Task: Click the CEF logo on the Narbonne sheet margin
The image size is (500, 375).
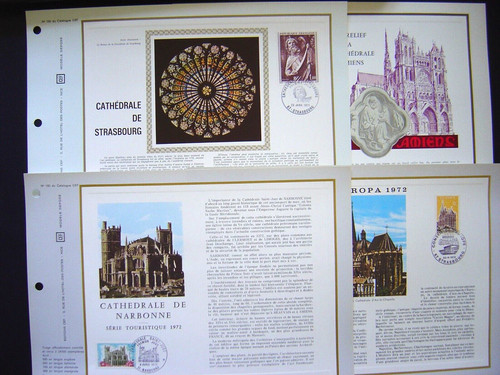Action: point(61,237)
